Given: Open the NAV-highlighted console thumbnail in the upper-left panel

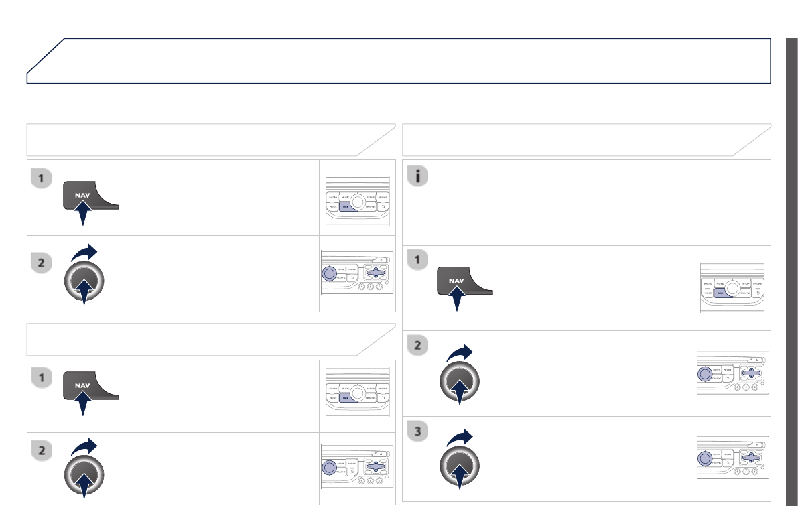Looking at the screenshot, I should [x=356, y=198].
